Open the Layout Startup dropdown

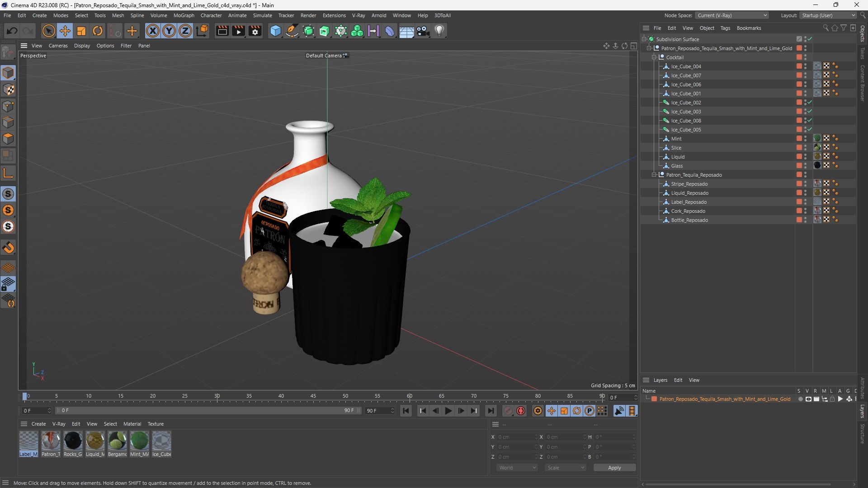pyautogui.click(x=828, y=15)
